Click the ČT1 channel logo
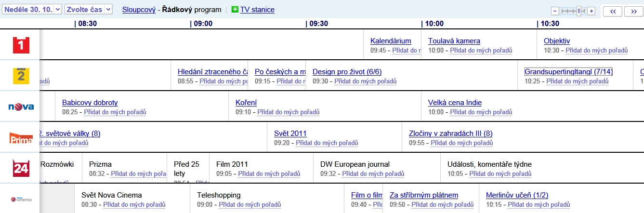 click(x=21, y=45)
